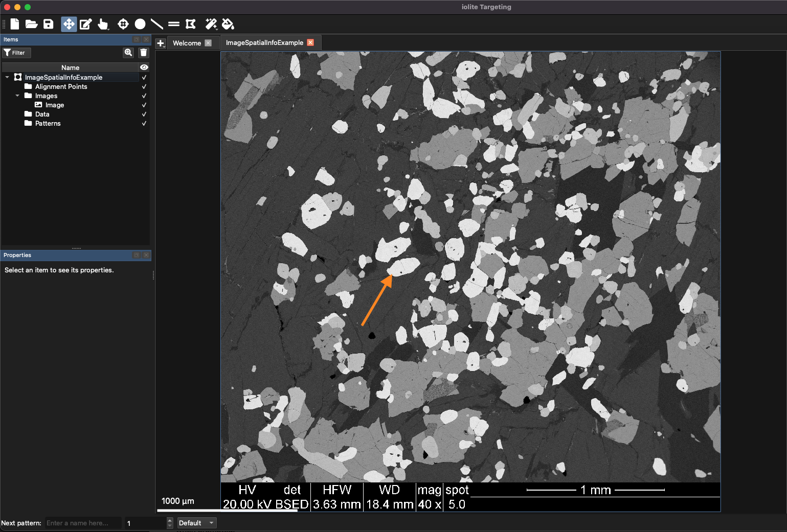
Task: Click the Filter button
Action: point(16,52)
